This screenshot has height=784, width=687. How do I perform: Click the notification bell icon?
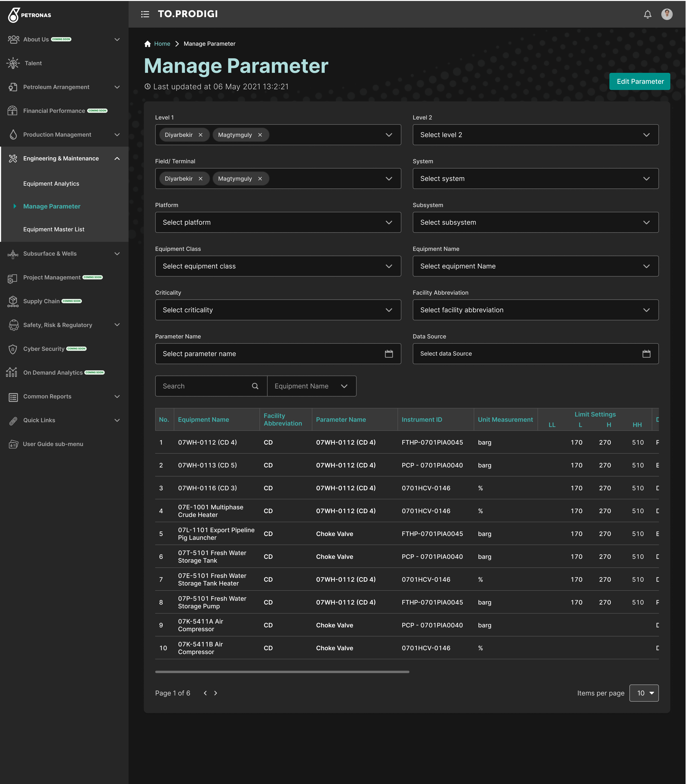(x=647, y=15)
